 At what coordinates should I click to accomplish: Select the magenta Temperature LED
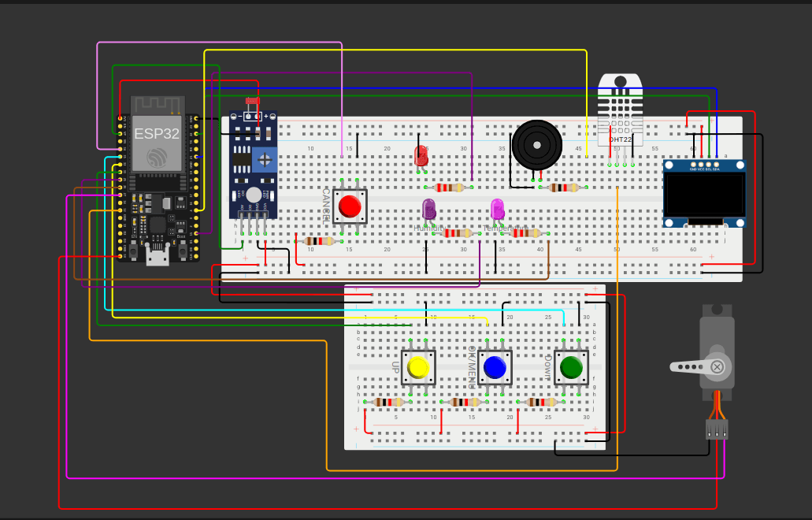[x=497, y=209]
